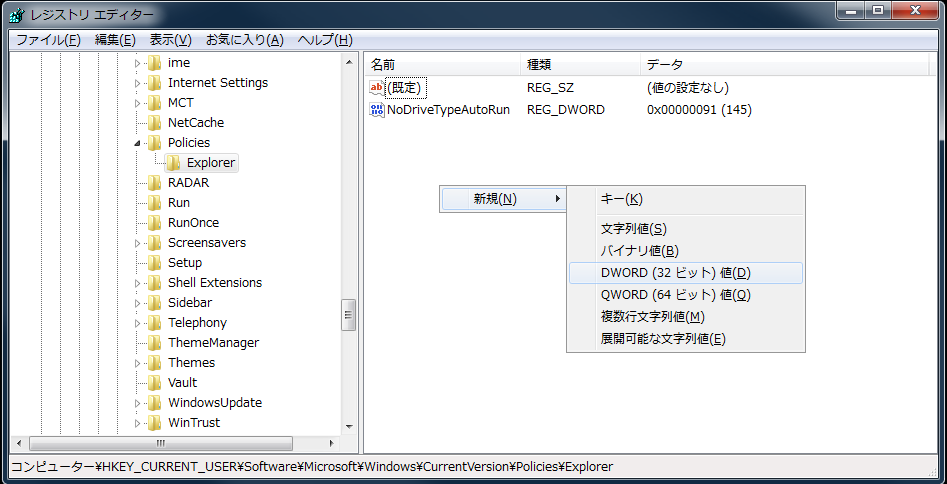Viewport: 947px width, 484px height.
Task: Collapse the Policies tree node
Action: [138, 143]
